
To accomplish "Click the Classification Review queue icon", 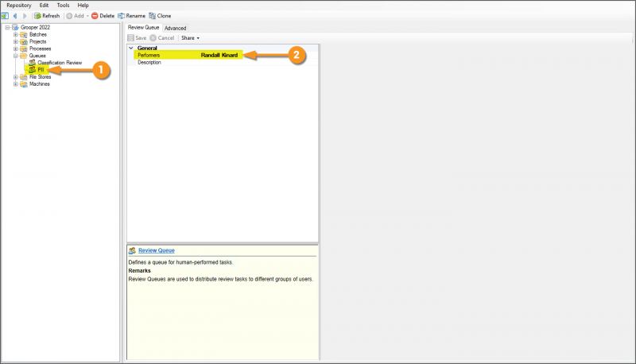I will [32, 63].
